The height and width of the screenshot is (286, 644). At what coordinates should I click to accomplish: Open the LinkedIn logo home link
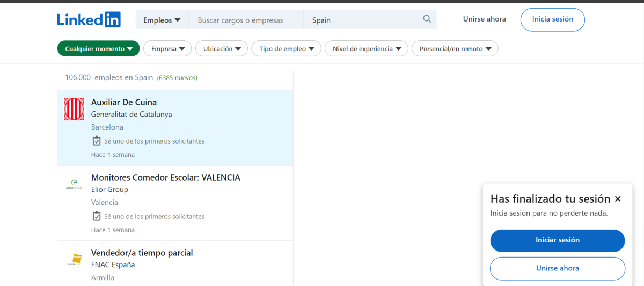coord(89,20)
